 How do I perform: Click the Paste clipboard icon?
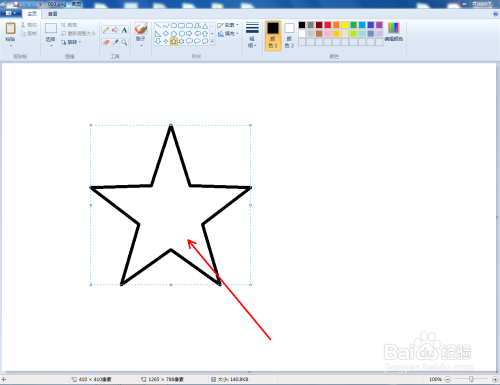coord(10,28)
